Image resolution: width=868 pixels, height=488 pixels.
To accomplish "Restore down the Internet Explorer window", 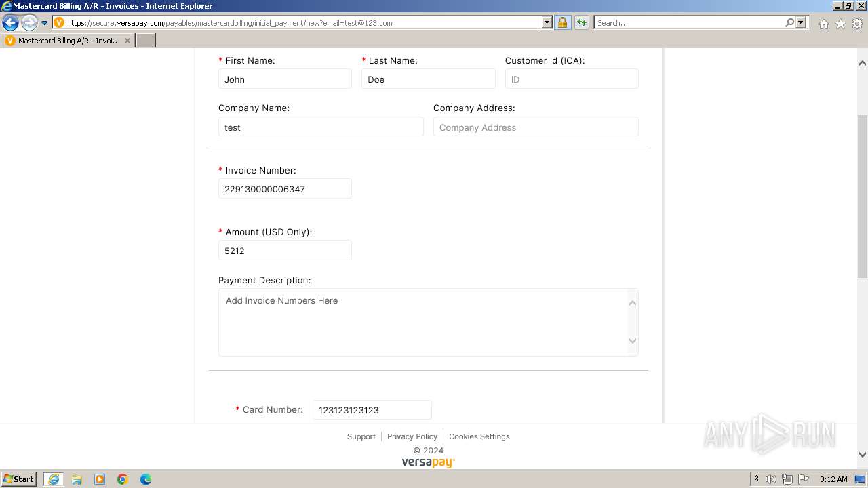I will 848,6.
